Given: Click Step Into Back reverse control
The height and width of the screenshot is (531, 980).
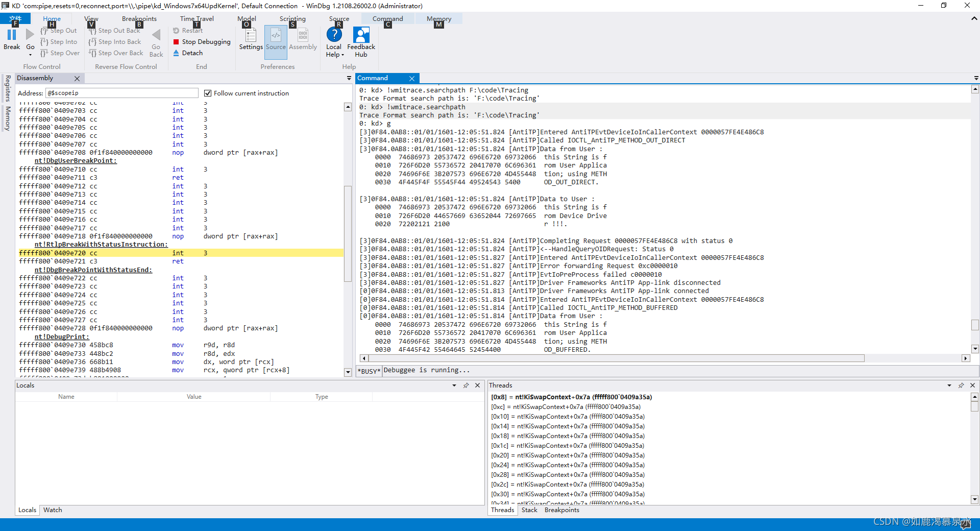Looking at the screenshot, I should point(115,42).
